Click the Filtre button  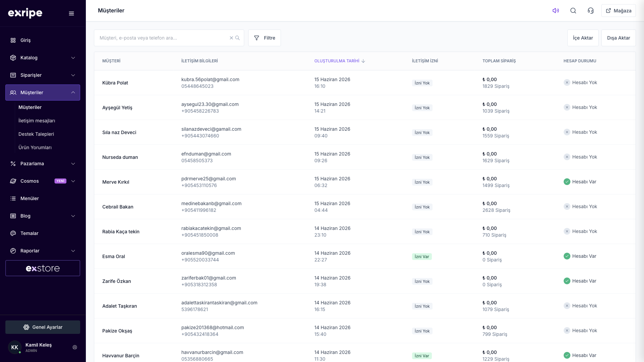[x=264, y=38]
